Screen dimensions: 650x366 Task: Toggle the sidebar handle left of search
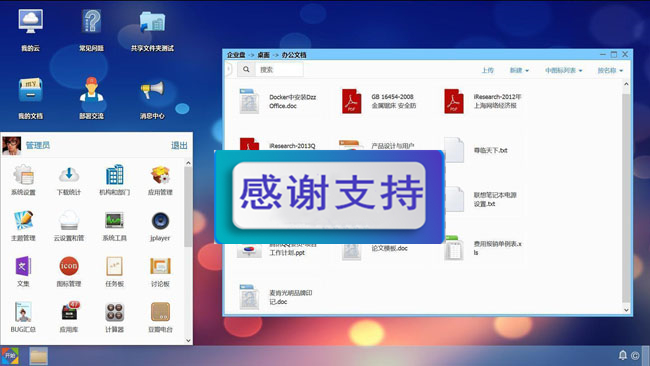pyautogui.click(x=228, y=69)
